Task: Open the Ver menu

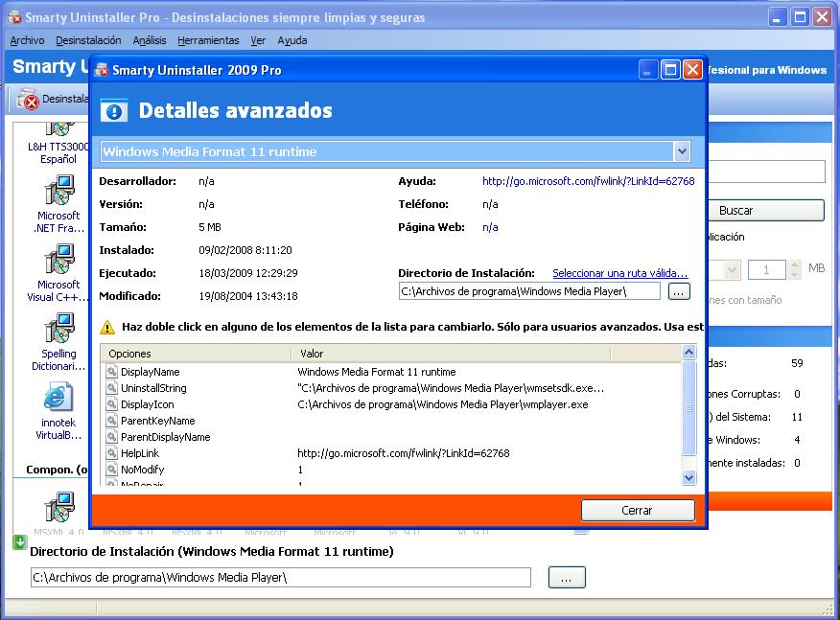Action: [x=258, y=40]
